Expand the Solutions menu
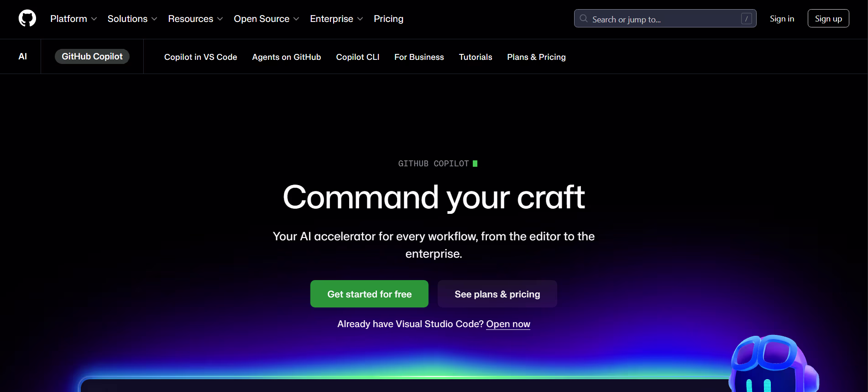Image resolution: width=868 pixels, height=392 pixels. click(x=132, y=19)
